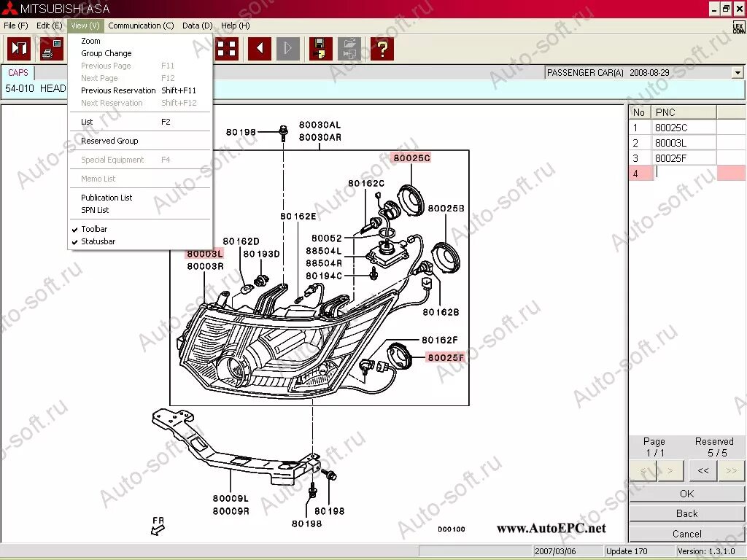
Task: Close the open View (V) menu
Action: click(85, 26)
